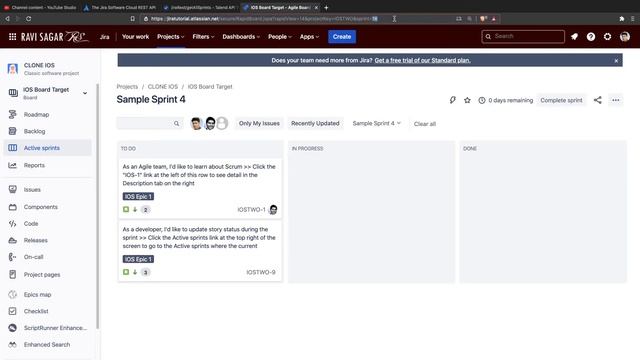Open the IOSTWO-1 issue card
Screen dimensions: 640x360
(200, 188)
